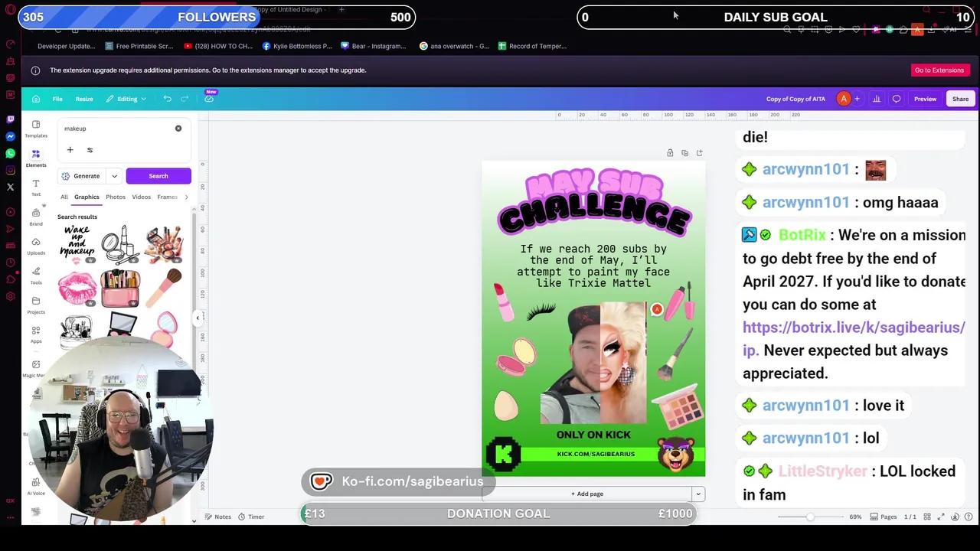Viewport: 980px width, 551px height.
Task: Clear the makeup search with X icon
Action: [178, 129]
